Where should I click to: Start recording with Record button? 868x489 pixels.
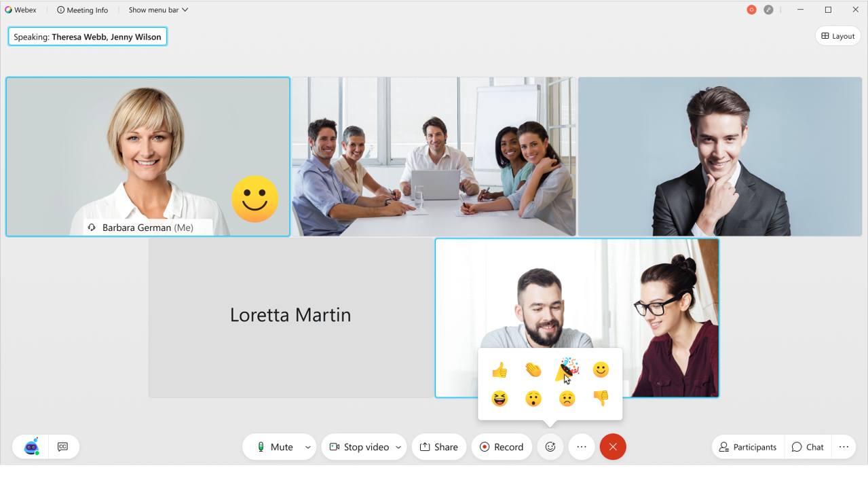tap(502, 447)
